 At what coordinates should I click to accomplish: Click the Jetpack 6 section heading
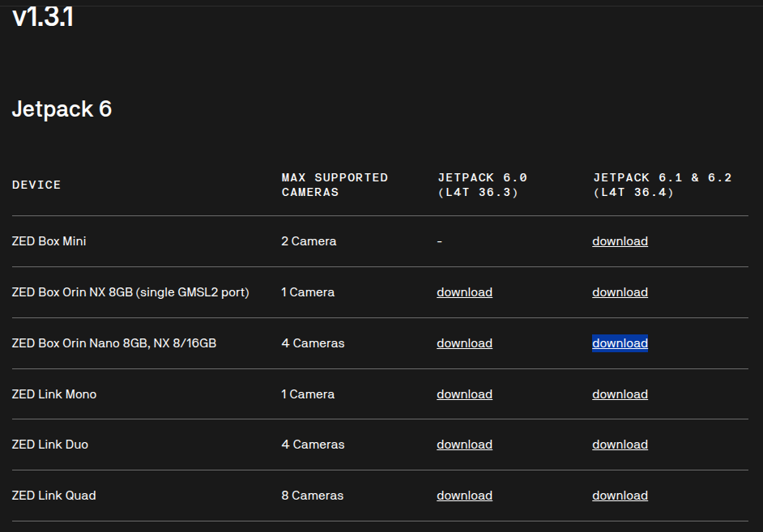(62, 109)
